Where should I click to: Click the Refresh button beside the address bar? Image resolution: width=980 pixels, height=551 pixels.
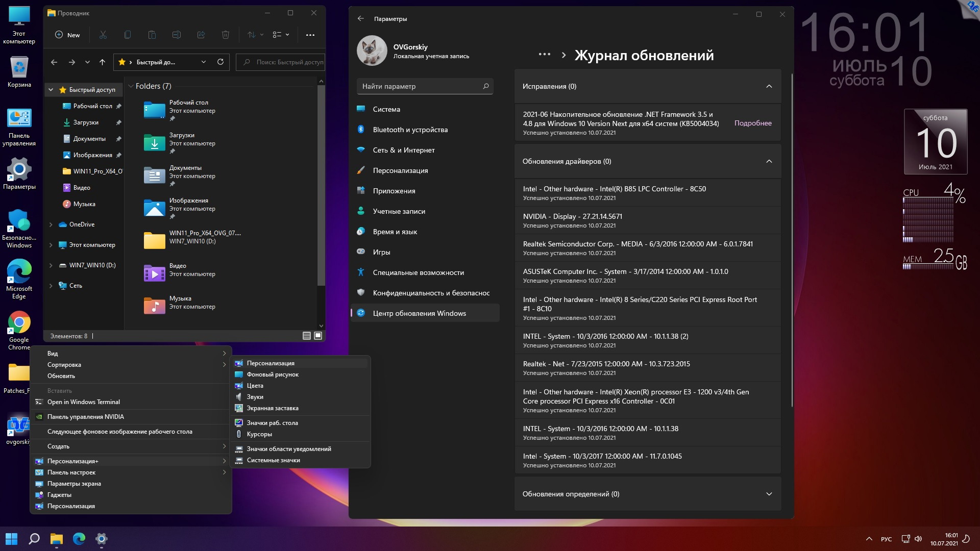220,62
